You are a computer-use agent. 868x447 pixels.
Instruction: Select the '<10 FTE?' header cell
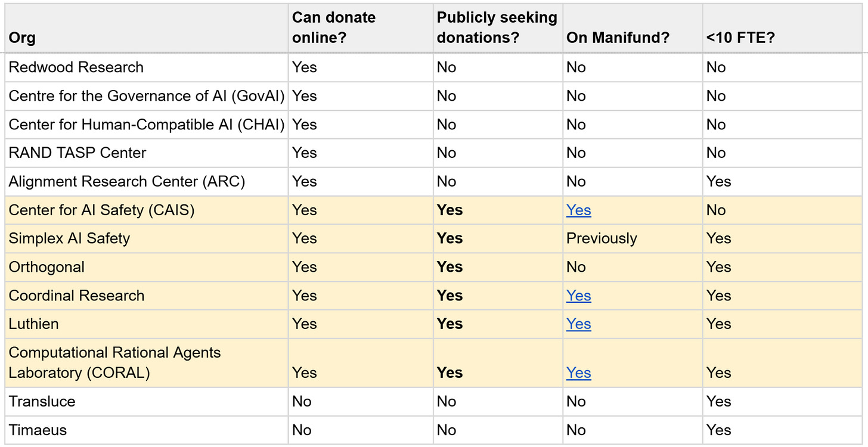783,28
